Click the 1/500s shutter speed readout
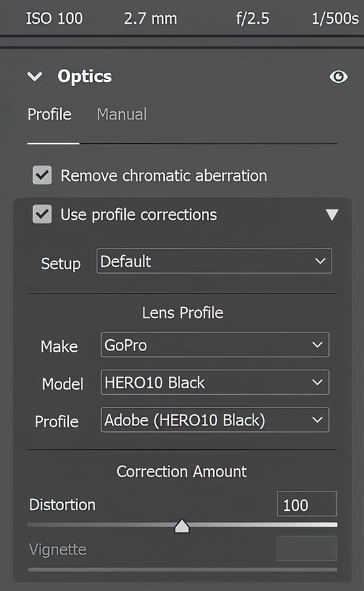 point(335,19)
